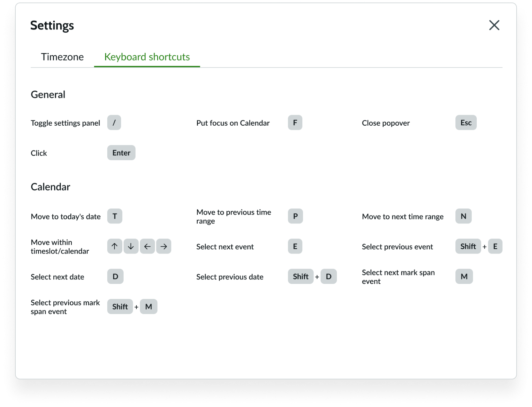Click the slash key badge for Toggle settings panel
The image size is (532, 407).
[x=114, y=122]
